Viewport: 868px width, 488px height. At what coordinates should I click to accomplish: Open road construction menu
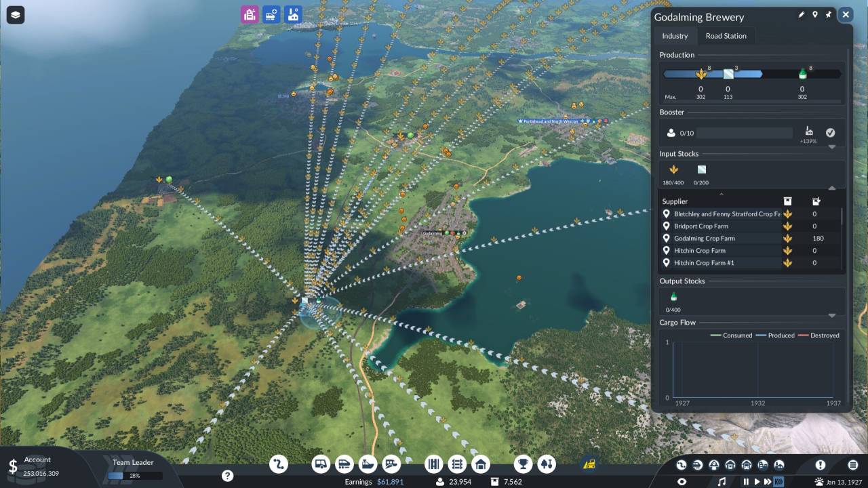[458, 464]
